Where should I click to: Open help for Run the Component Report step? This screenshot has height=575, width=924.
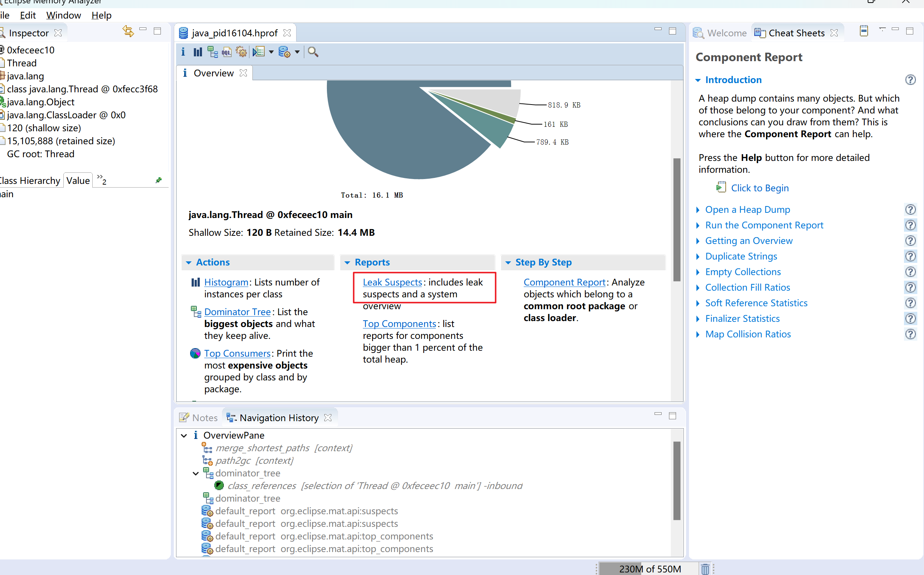[x=910, y=225]
